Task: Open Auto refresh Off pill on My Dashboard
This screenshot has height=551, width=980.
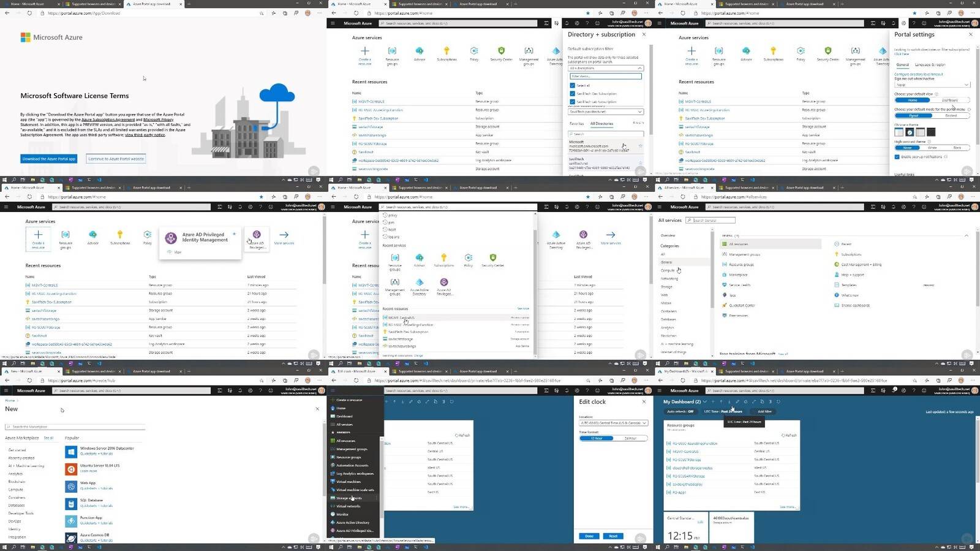Action: 680,411
